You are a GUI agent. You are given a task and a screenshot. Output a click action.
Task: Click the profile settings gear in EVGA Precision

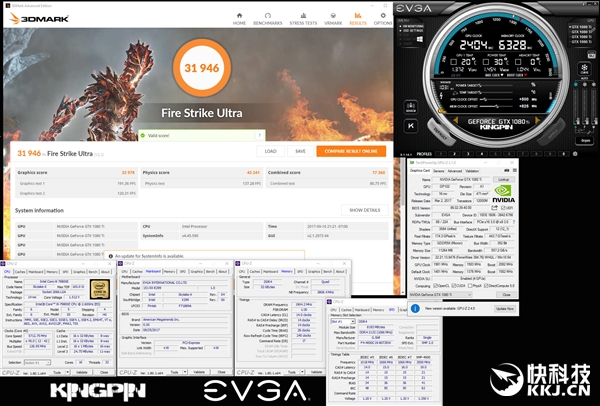tap(575, 154)
